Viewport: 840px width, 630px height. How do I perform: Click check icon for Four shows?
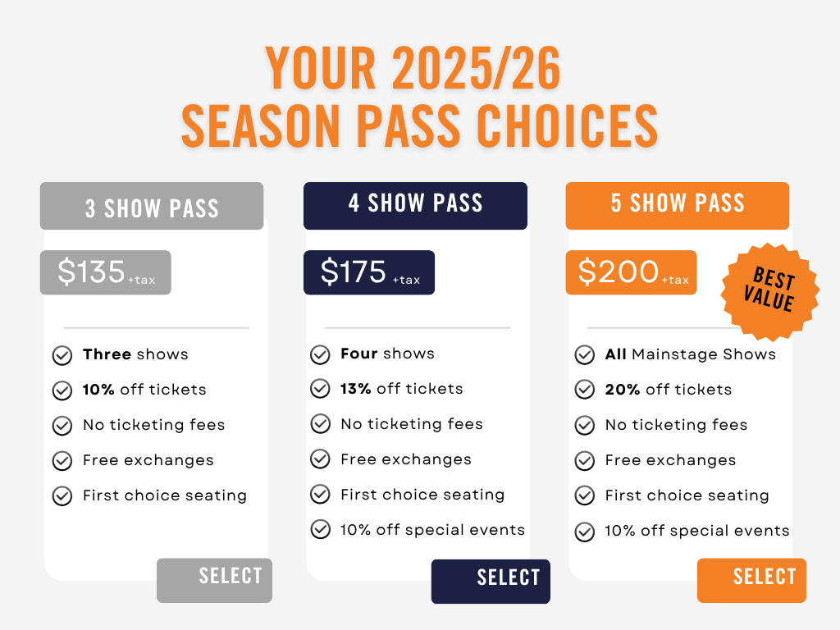(x=321, y=354)
